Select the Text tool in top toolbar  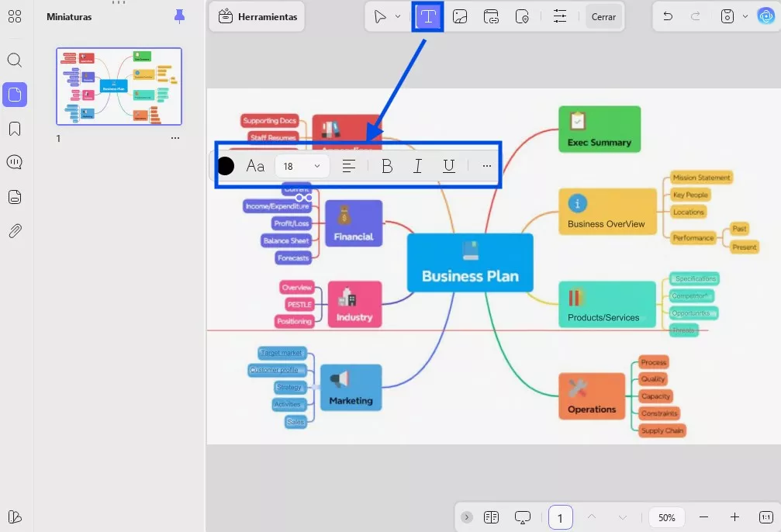point(427,16)
